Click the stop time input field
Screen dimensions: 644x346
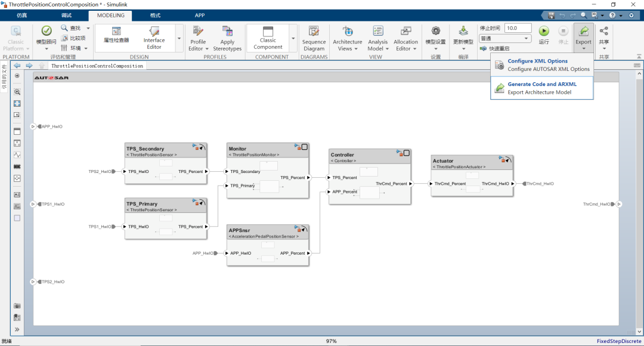point(518,28)
